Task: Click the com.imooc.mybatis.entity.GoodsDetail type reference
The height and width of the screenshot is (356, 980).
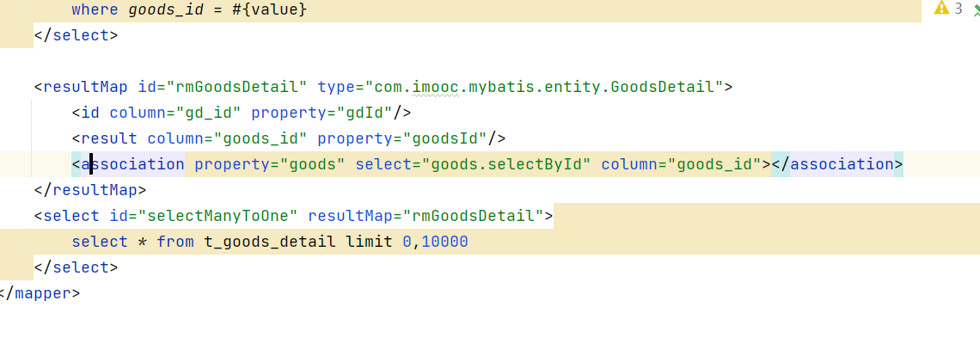Action: point(547,87)
